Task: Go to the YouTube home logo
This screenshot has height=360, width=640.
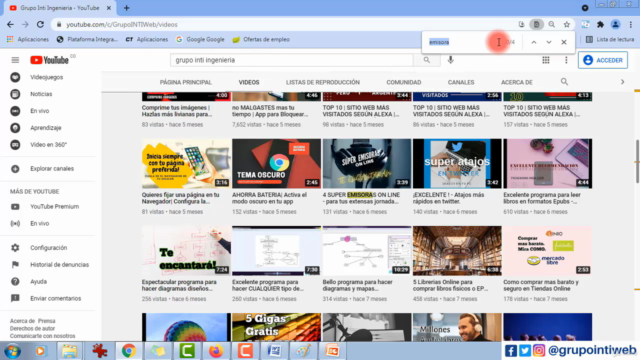Action: point(49,60)
